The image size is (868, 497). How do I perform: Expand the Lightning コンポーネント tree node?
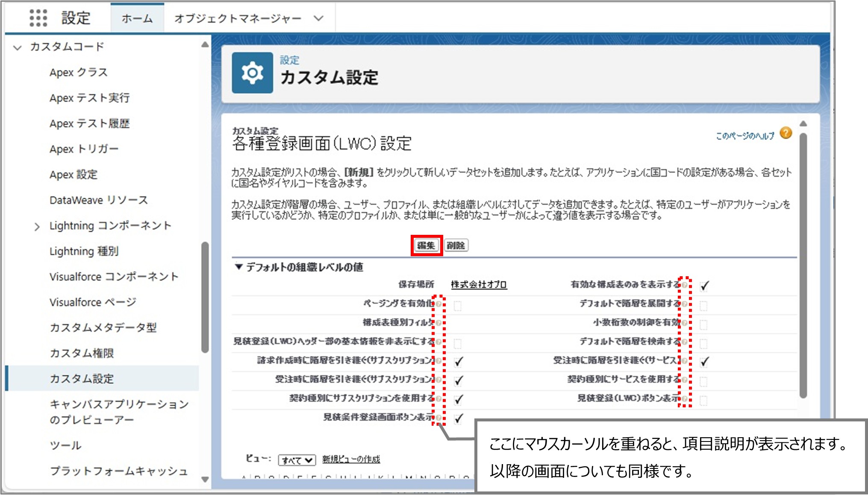pos(37,226)
